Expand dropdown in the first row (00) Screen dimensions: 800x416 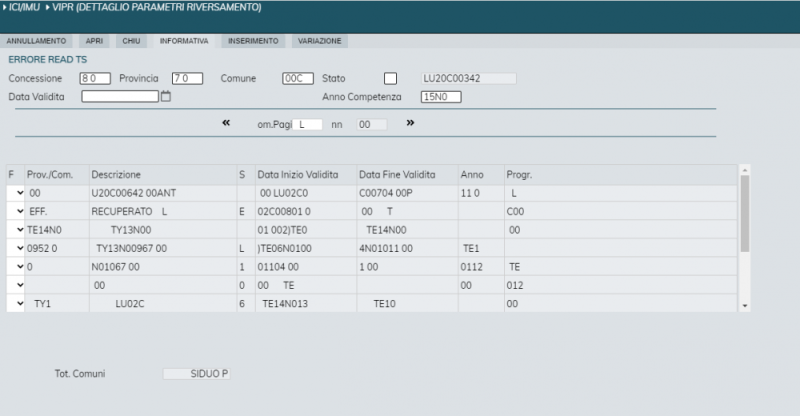tap(19, 192)
